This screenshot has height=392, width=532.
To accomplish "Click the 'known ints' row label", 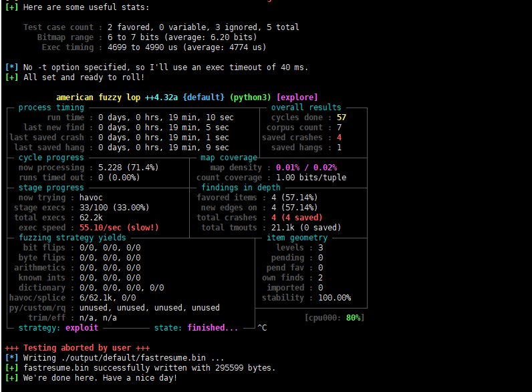I will point(42,278).
